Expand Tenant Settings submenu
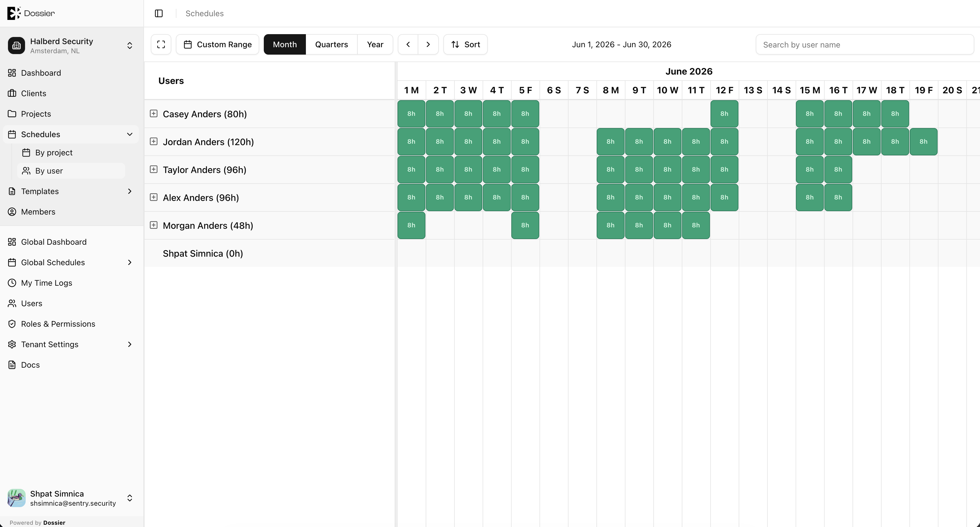This screenshot has height=527, width=980. [130, 344]
